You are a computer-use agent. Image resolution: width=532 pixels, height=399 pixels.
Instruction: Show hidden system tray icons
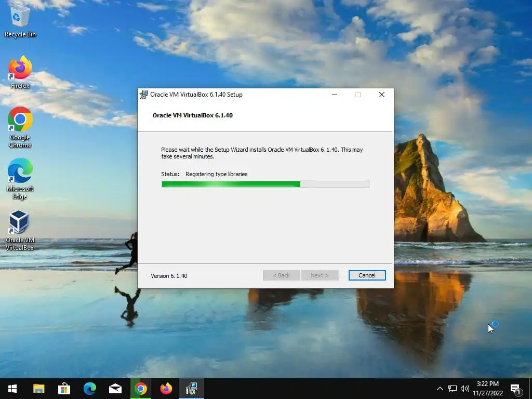pyautogui.click(x=440, y=389)
